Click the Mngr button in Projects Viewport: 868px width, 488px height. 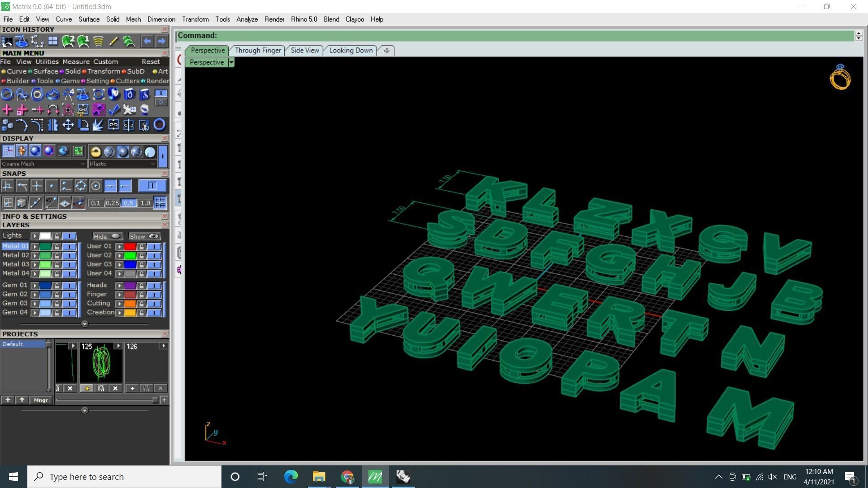41,400
